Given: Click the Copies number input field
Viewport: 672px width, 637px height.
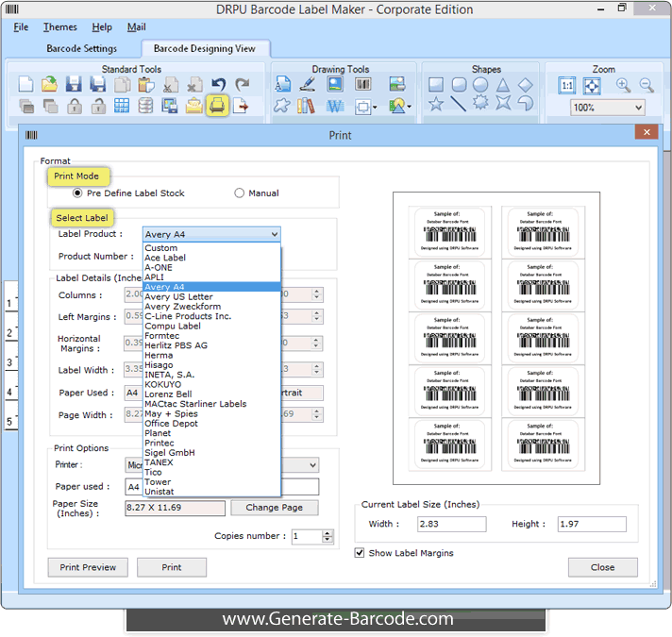Looking at the screenshot, I should [307, 536].
